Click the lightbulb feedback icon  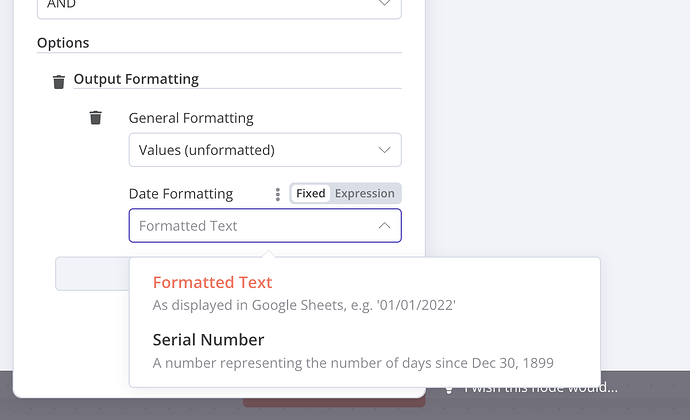pyautogui.click(x=449, y=390)
